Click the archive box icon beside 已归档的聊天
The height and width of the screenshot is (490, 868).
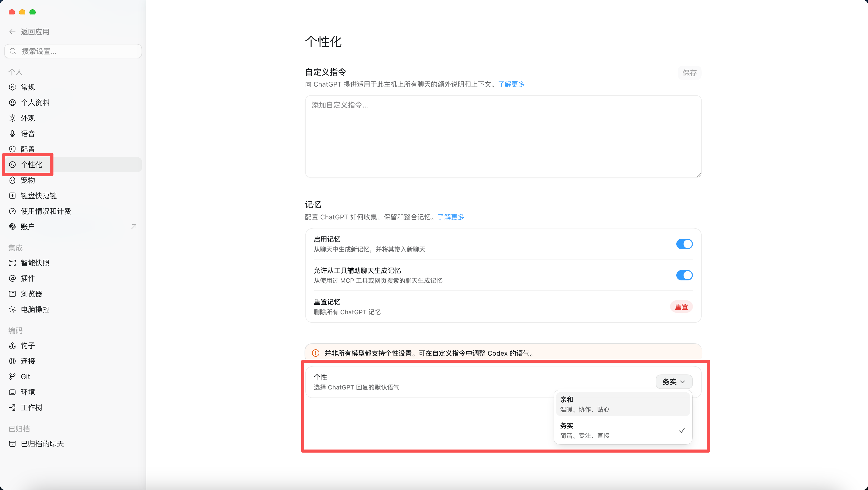(12, 444)
